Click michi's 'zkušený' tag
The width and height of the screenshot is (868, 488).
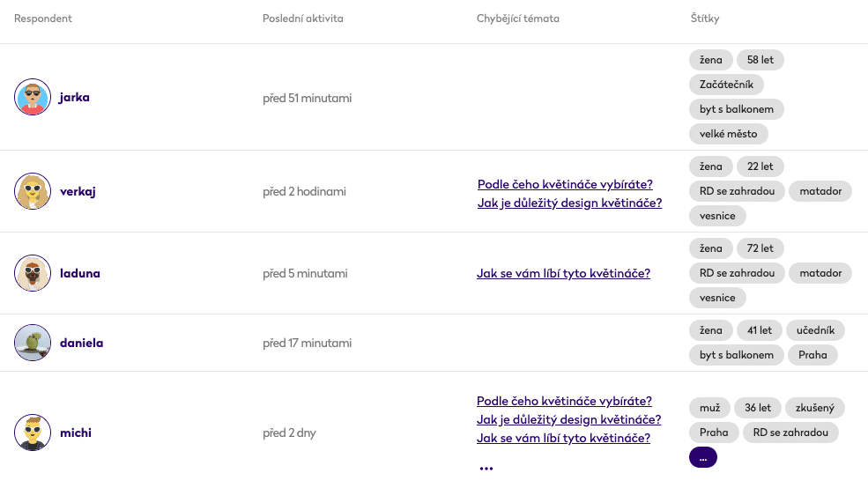[x=815, y=408]
